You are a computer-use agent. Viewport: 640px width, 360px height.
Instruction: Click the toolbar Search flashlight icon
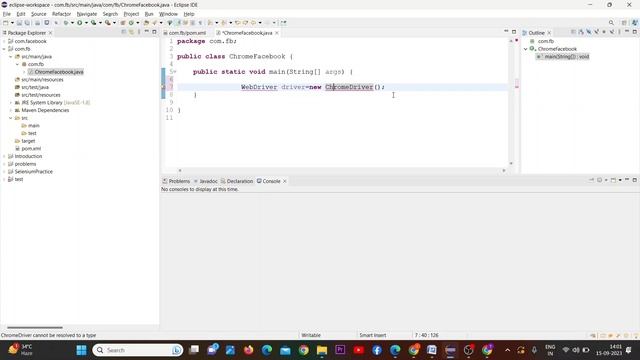coord(154,23)
